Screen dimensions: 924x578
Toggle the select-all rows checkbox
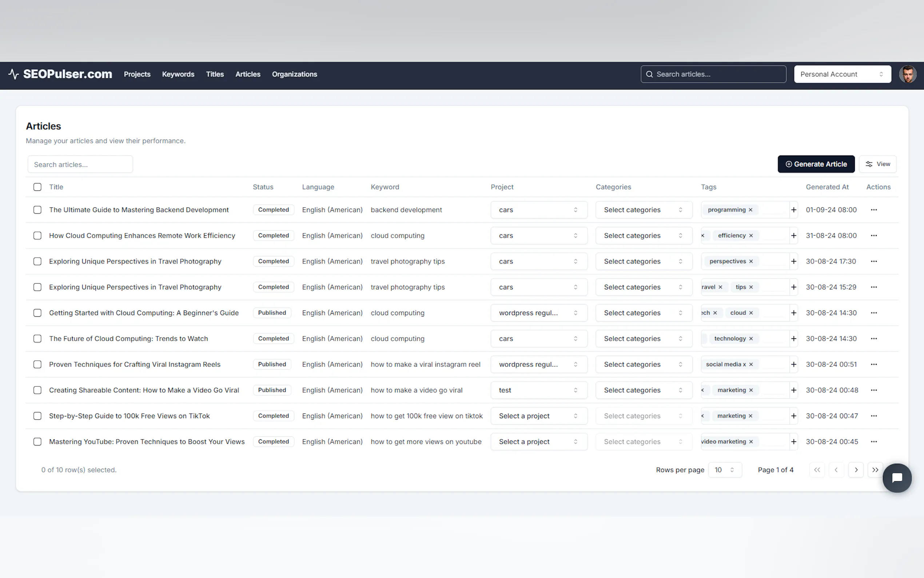pyautogui.click(x=37, y=187)
